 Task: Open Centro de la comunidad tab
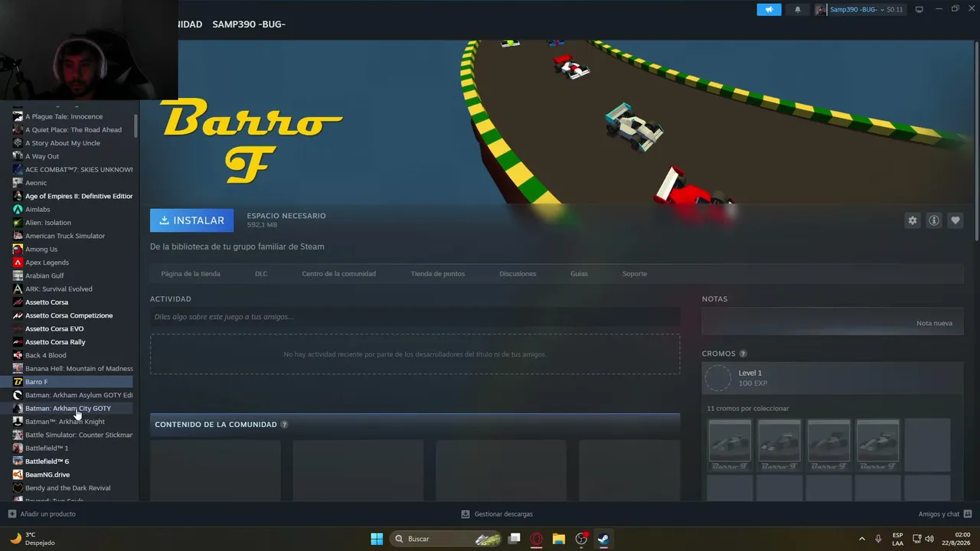pos(338,274)
